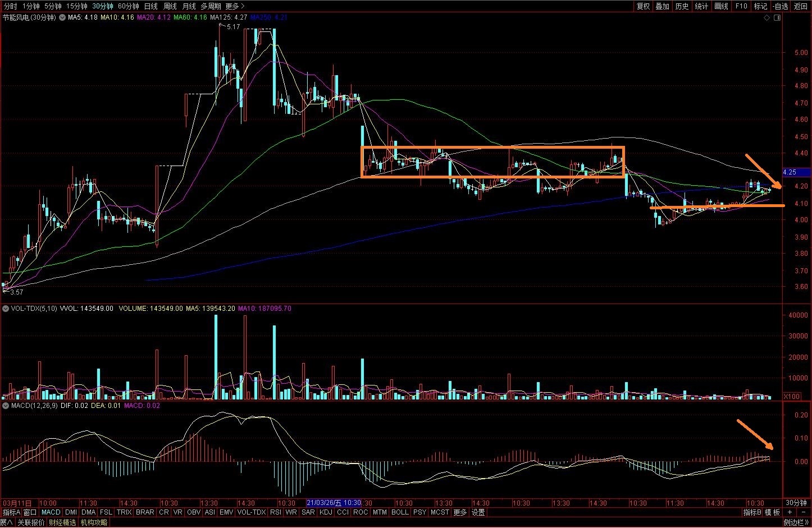The width and height of the screenshot is (812, 528).
Task: Switch to 日线 daily chart
Action: tap(151, 6)
